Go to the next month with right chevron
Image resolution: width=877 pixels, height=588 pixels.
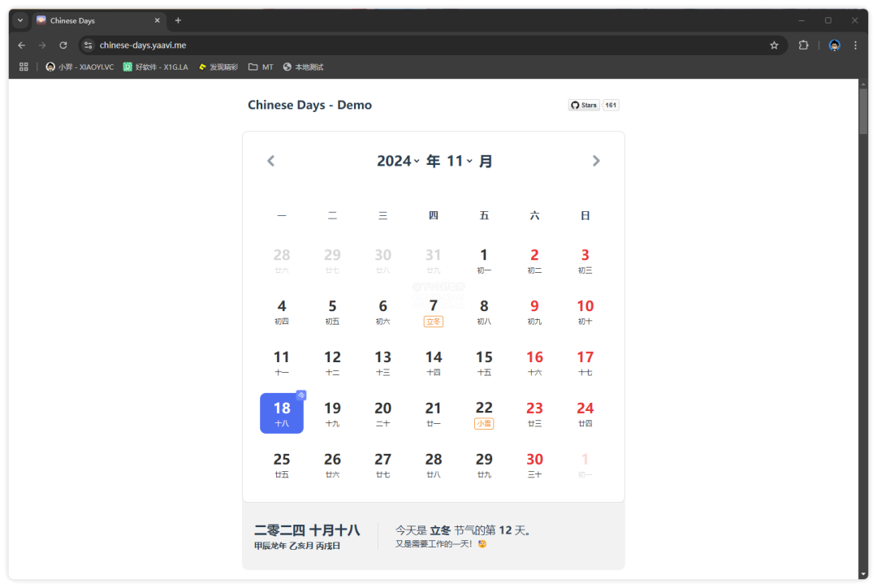[x=596, y=161]
